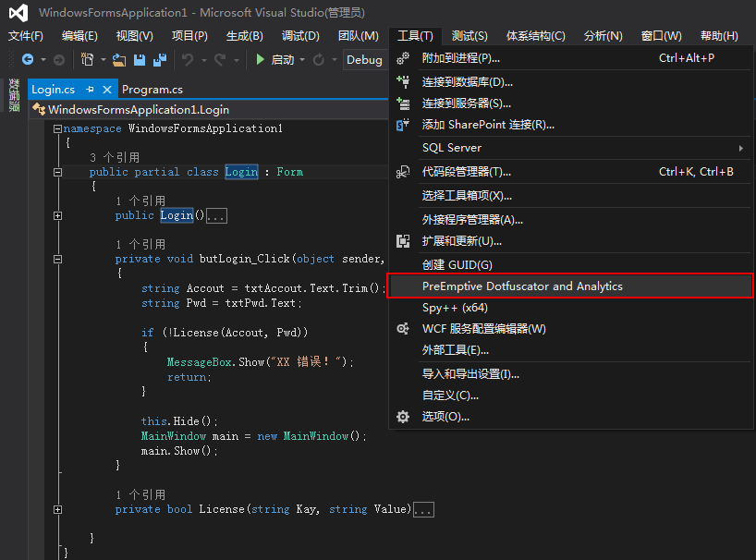
Task: Open 导入和导出设置(I)... menu item
Action: click(x=570, y=374)
